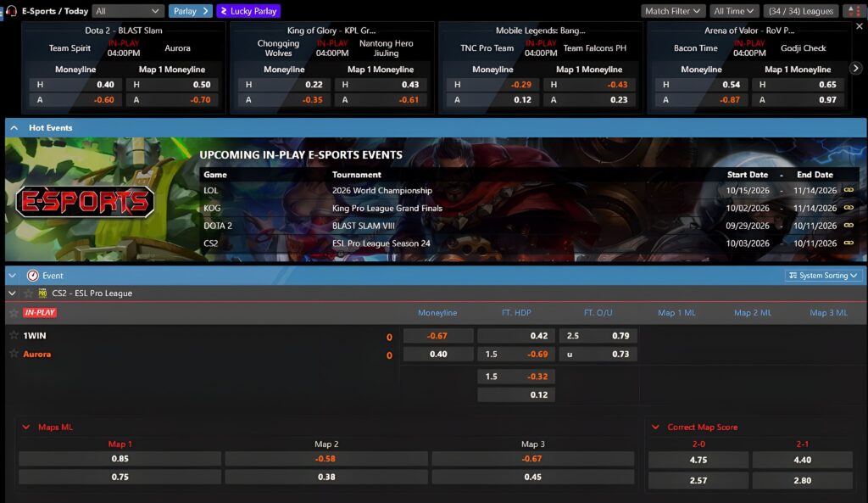This screenshot has height=503, width=868.
Task: Select under odds 0.73
Action: click(x=598, y=354)
